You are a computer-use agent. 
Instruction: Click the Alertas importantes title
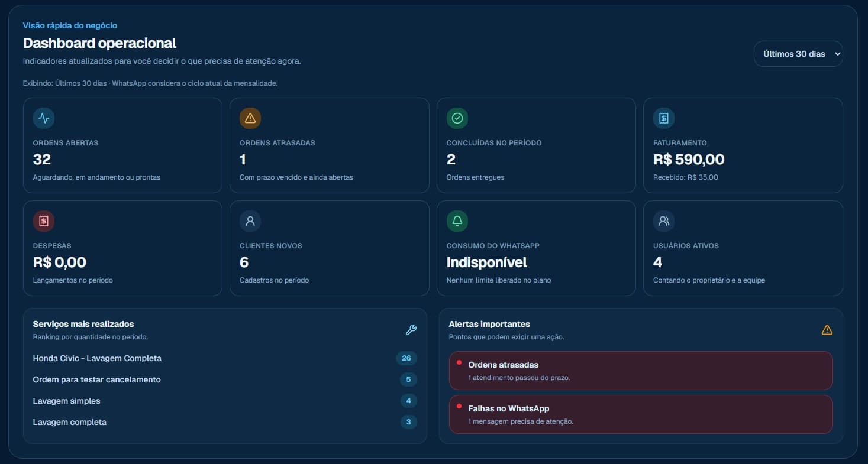pyautogui.click(x=489, y=324)
